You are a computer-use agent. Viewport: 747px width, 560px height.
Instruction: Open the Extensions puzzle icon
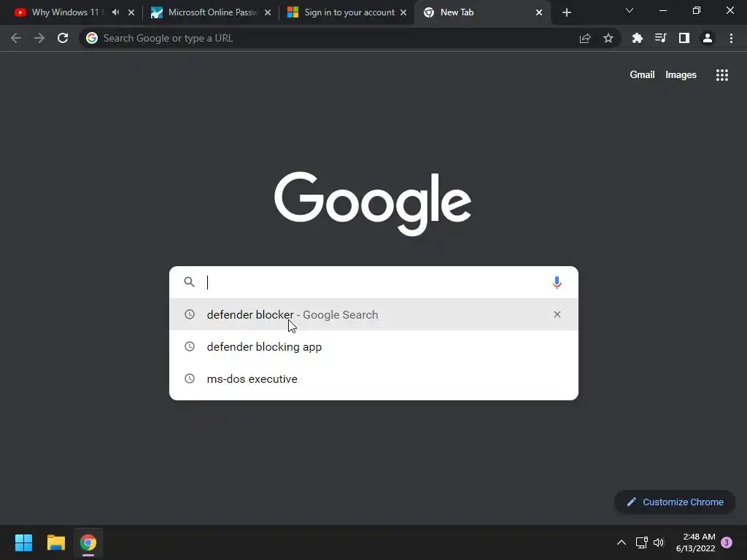tap(637, 38)
